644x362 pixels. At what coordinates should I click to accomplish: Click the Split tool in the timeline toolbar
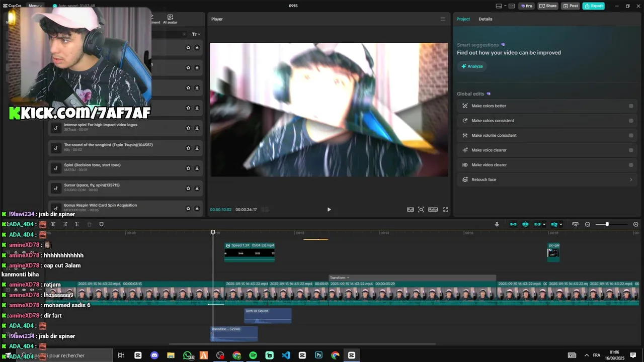(53, 224)
